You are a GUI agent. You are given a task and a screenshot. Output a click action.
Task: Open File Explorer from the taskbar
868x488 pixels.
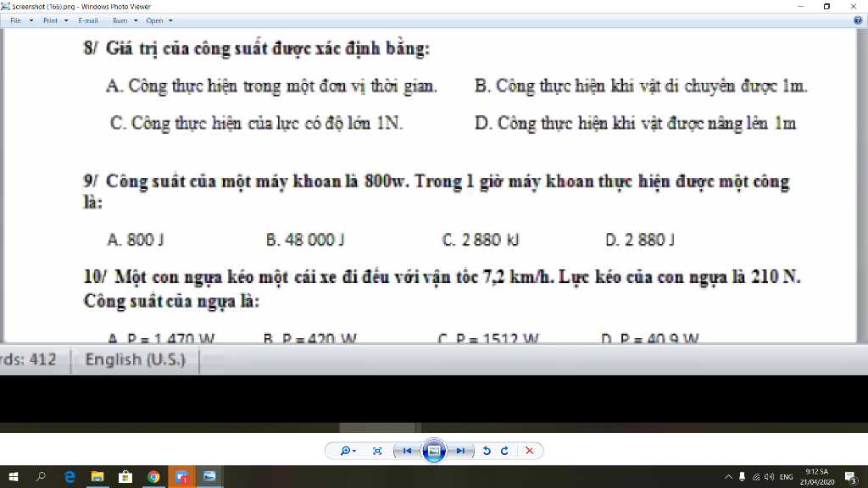coord(97,476)
